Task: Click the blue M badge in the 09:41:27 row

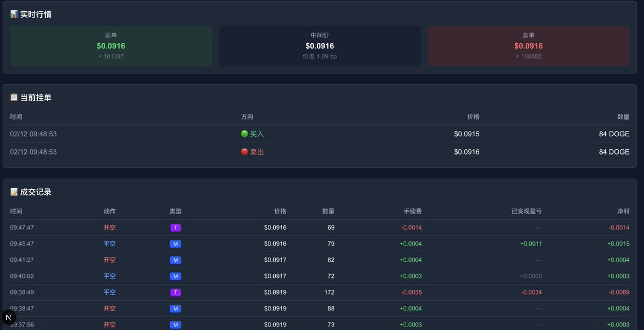Action: point(175,260)
